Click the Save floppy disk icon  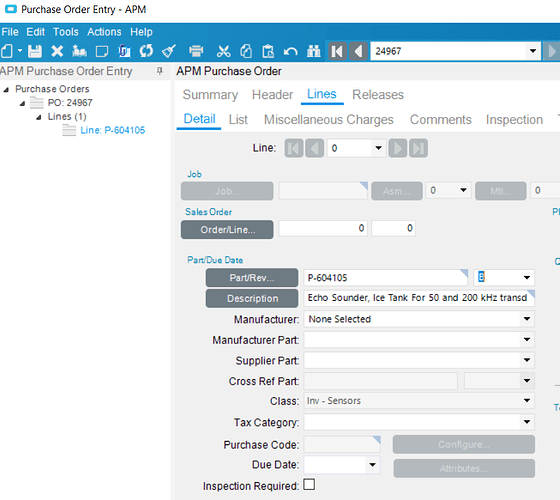tap(35, 51)
